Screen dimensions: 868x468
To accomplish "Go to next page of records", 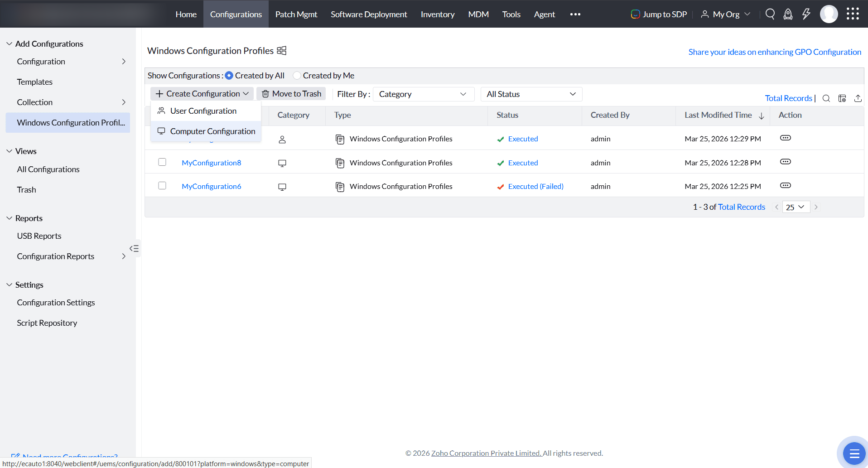I will tap(816, 207).
